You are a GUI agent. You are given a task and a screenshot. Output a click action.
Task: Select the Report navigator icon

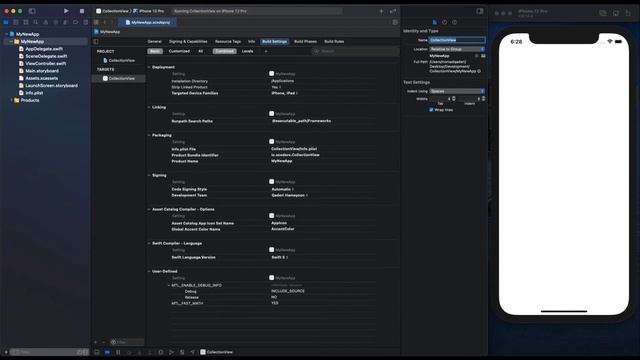point(86,22)
